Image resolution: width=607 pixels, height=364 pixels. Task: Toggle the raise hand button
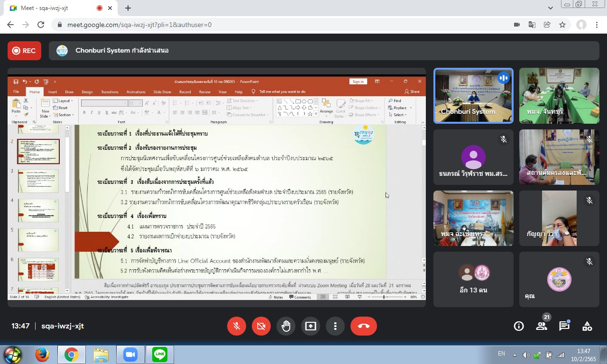click(286, 326)
